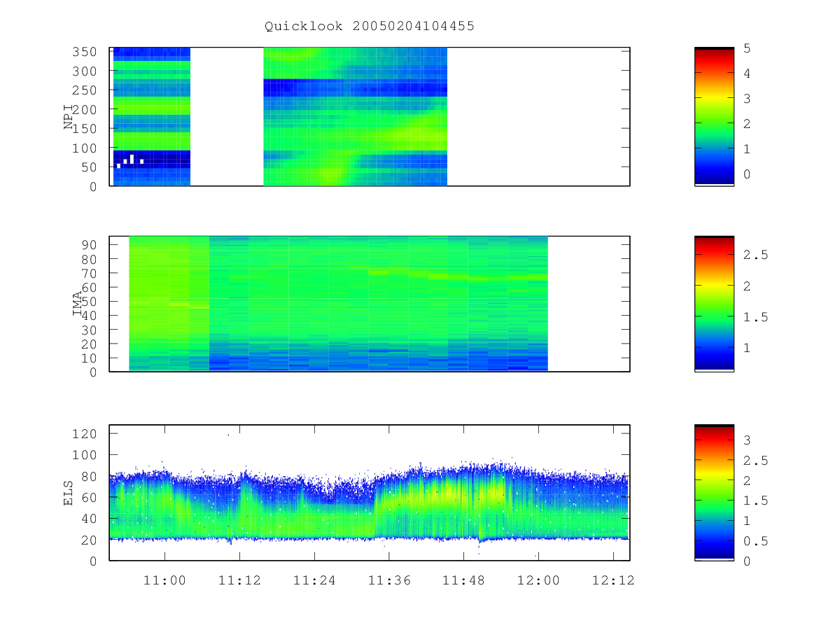Click inside the NPI spectrogram panel
The image size is (840, 630).
pyautogui.click(x=370, y=117)
